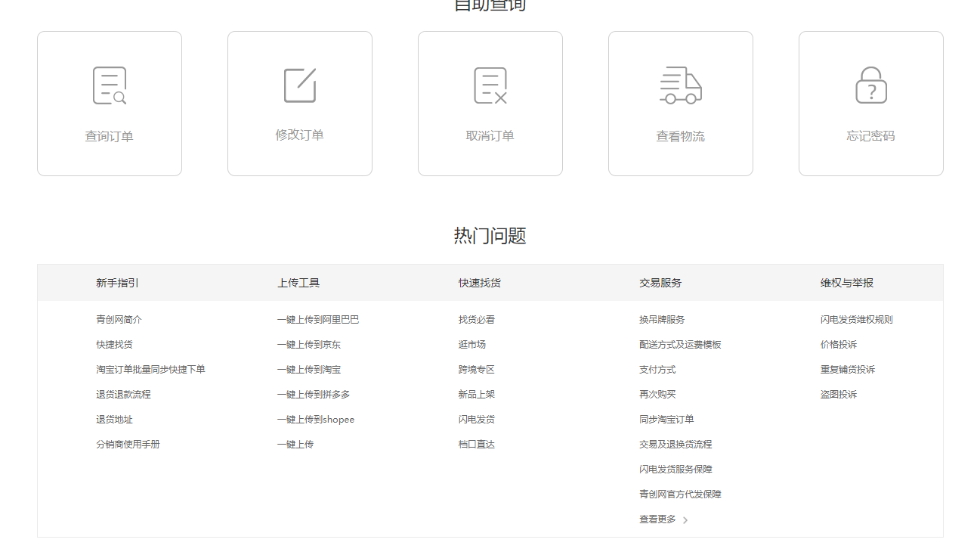
Task: Open 快捷找货 link
Action: [114, 345]
